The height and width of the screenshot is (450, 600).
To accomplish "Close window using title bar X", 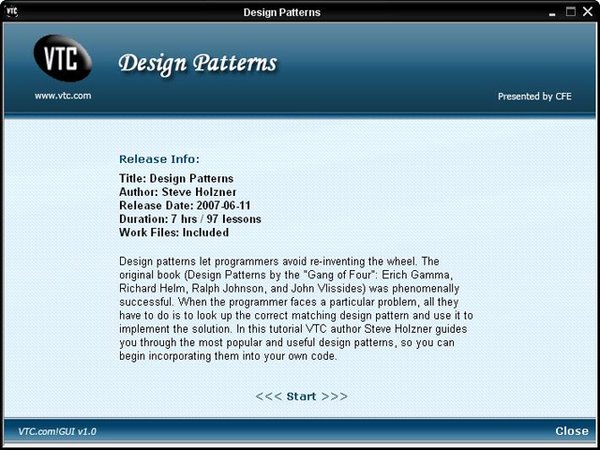I will [x=587, y=12].
